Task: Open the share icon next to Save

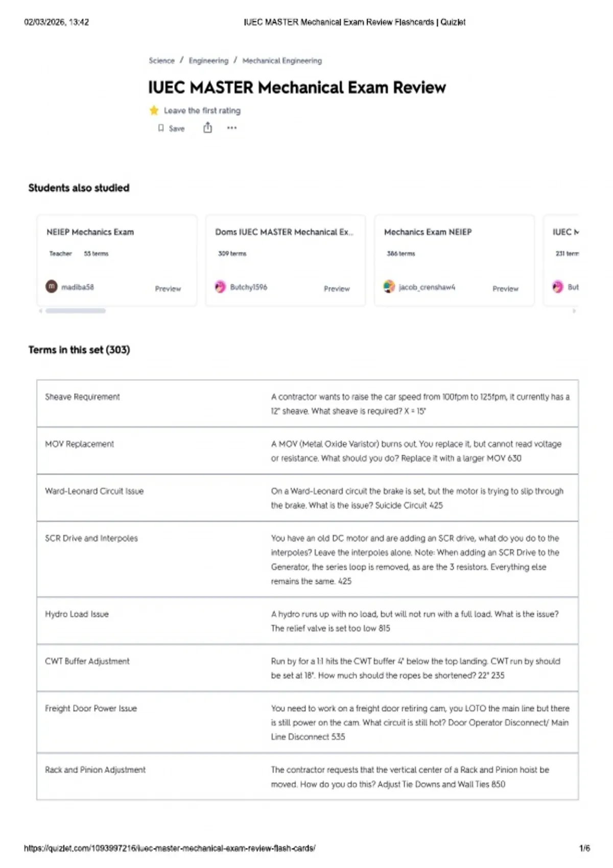Action: coord(207,128)
